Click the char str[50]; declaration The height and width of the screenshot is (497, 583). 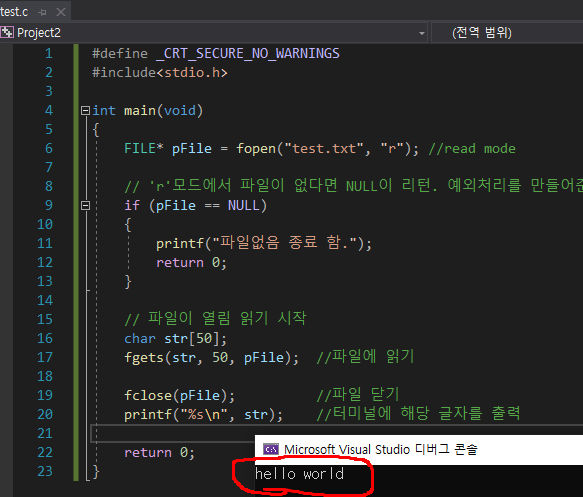[175, 339]
